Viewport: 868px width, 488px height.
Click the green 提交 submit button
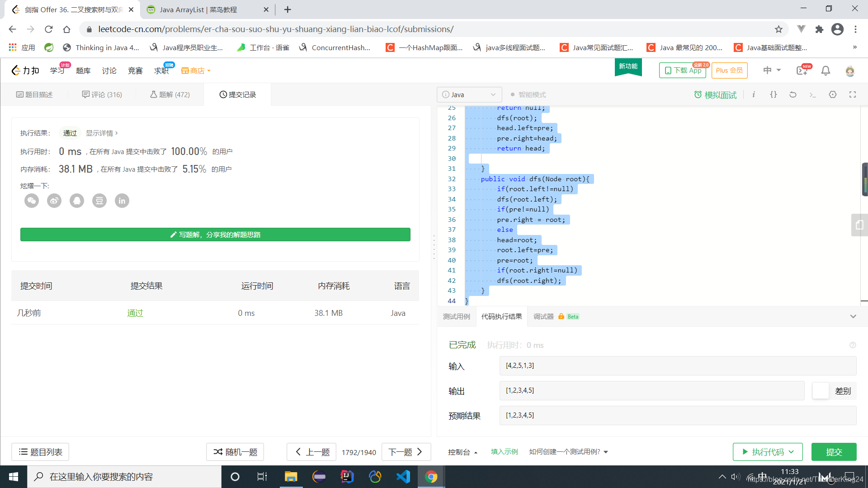pyautogui.click(x=834, y=452)
